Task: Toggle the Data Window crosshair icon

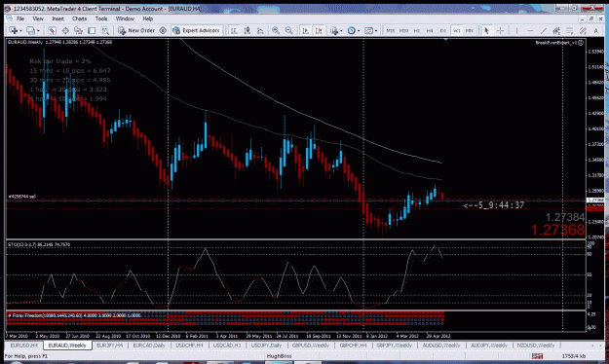Action: tap(65, 30)
